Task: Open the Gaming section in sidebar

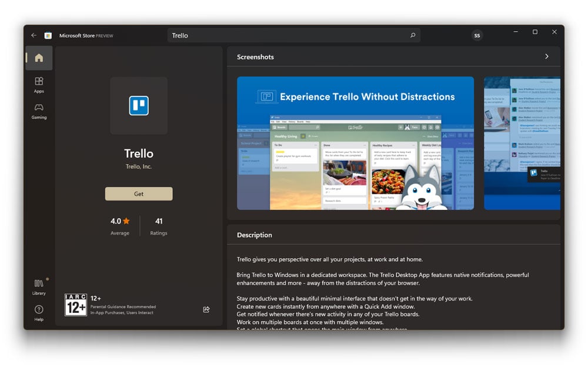Action: [x=39, y=111]
